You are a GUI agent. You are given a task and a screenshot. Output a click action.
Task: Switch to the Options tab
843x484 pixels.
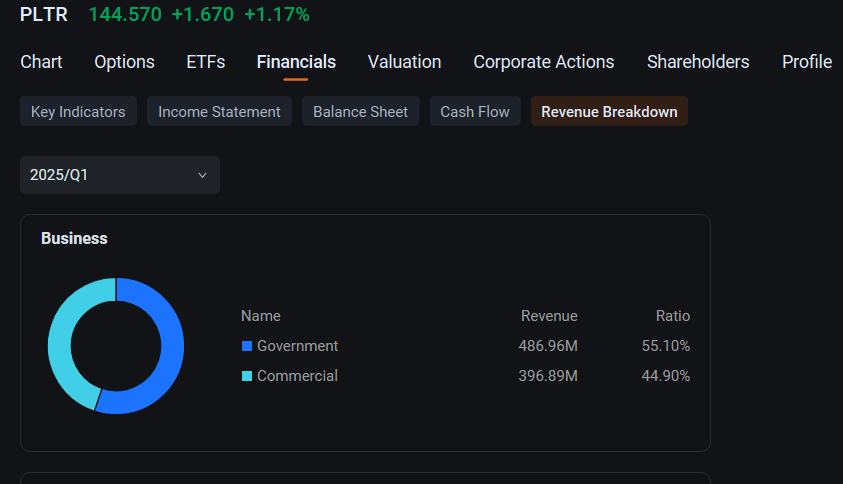click(x=124, y=62)
